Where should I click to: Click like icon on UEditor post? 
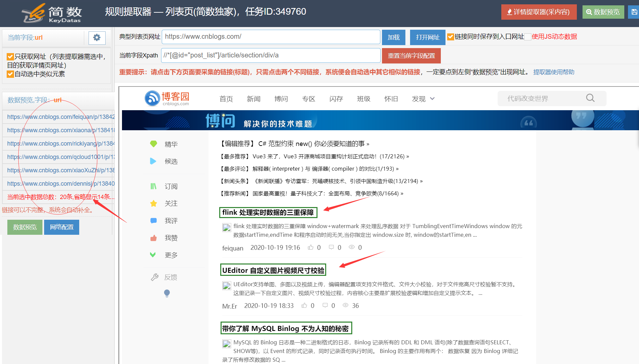coord(304,306)
